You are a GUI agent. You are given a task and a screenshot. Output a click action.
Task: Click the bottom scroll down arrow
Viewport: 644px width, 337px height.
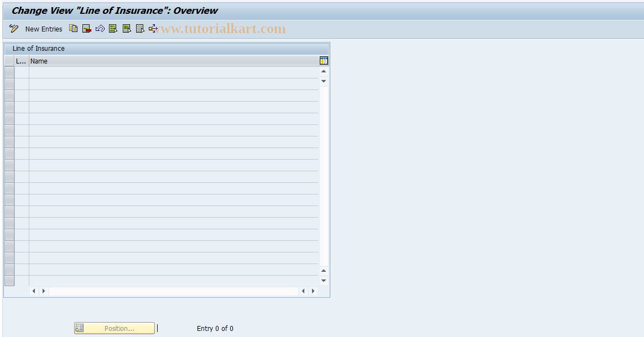point(324,281)
